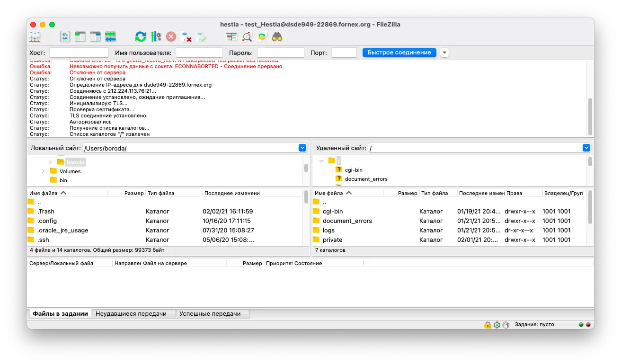This screenshot has height=364, width=621.
Task: Expand the boroda tree node
Action: (51, 162)
